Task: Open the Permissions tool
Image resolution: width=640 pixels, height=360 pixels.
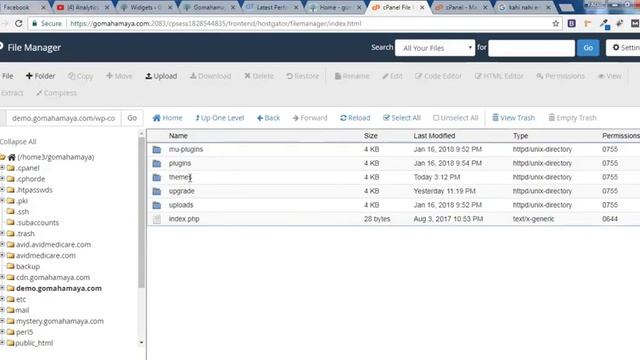Action: tap(560, 76)
